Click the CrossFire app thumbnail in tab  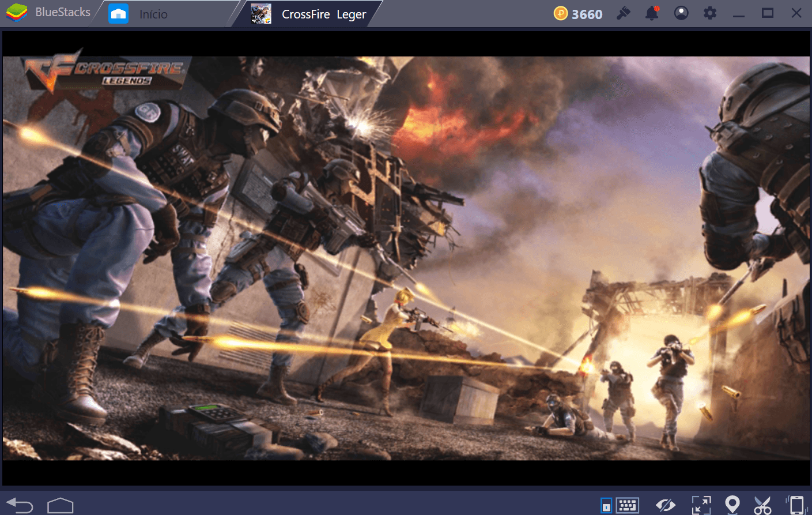tap(261, 14)
